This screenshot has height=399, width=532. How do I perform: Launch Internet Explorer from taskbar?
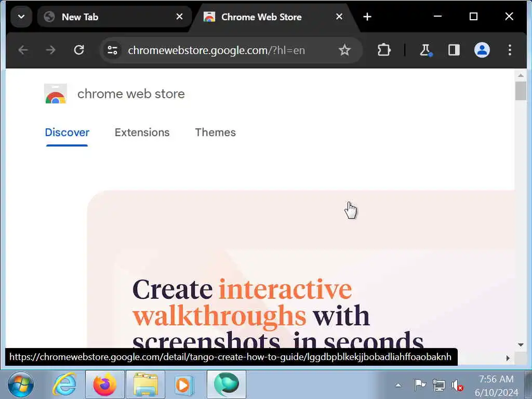[64, 385]
